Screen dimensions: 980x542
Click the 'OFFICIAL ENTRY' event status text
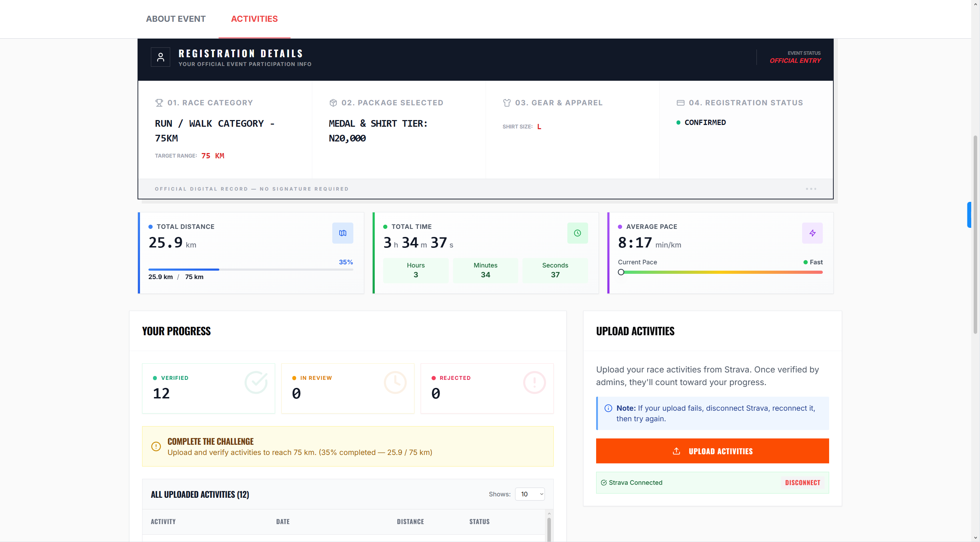pos(795,60)
